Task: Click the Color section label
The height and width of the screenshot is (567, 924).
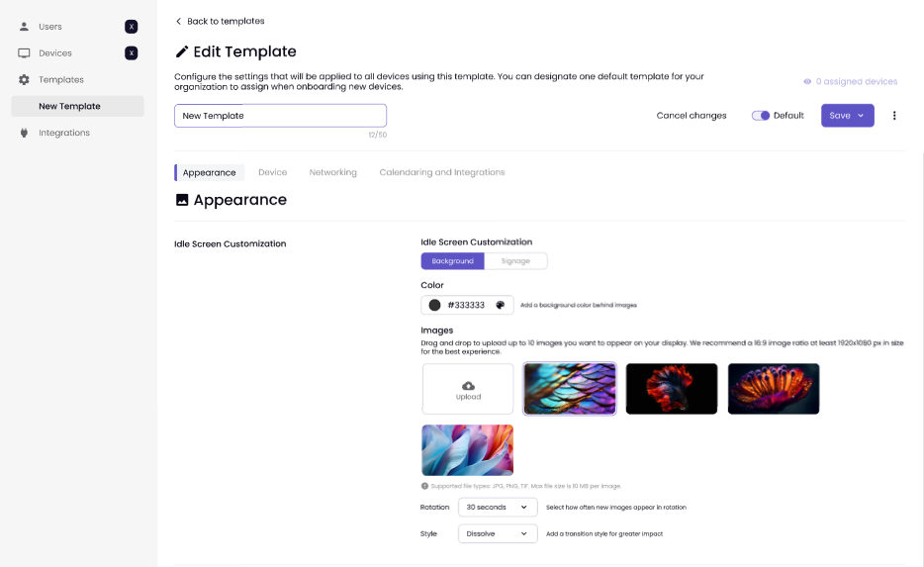Action: (x=432, y=285)
